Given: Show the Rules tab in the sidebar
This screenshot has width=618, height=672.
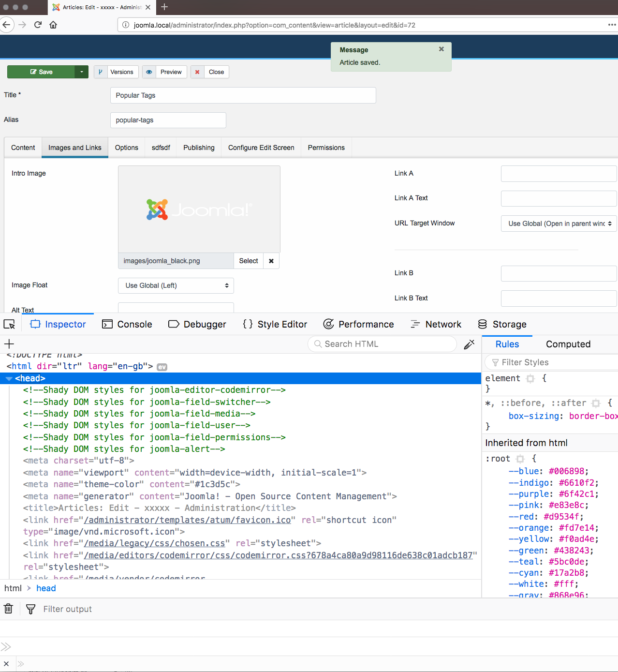Looking at the screenshot, I should [x=507, y=344].
